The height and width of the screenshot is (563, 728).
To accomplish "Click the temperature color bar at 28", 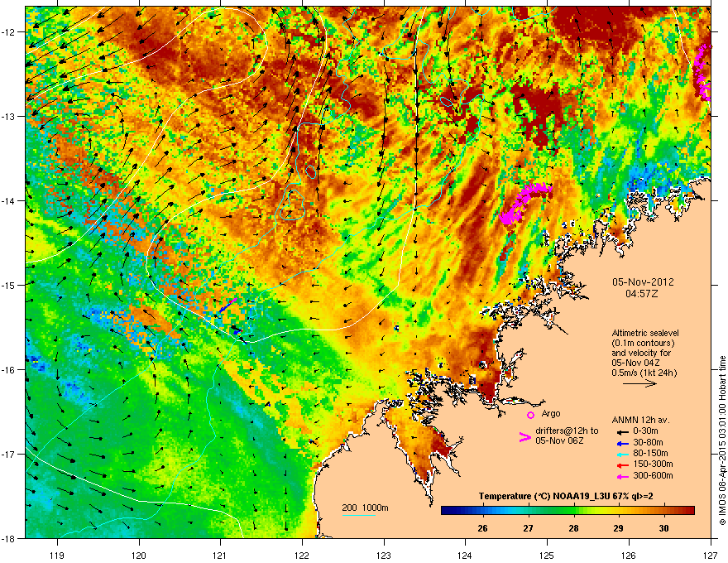I will [574, 511].
